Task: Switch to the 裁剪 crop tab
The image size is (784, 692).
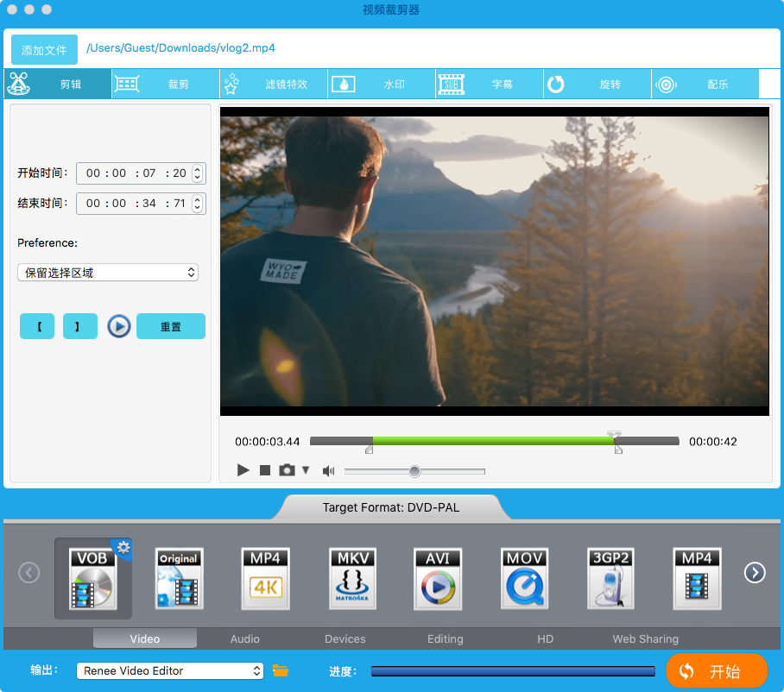Action: (x=166, y=84)
